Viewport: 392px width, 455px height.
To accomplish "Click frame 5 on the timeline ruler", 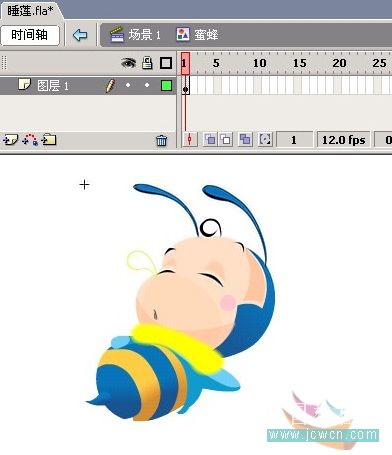I will point(216,63).
